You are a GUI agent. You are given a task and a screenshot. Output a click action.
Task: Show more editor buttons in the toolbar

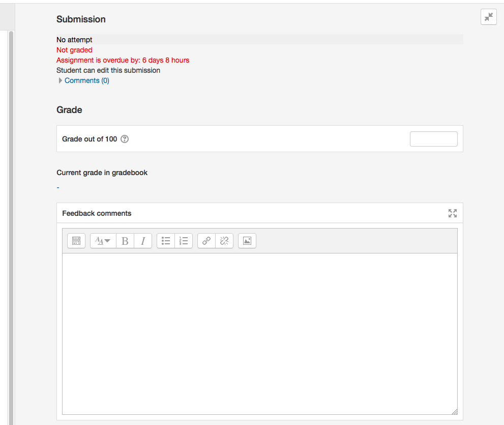tap(76, 241)
